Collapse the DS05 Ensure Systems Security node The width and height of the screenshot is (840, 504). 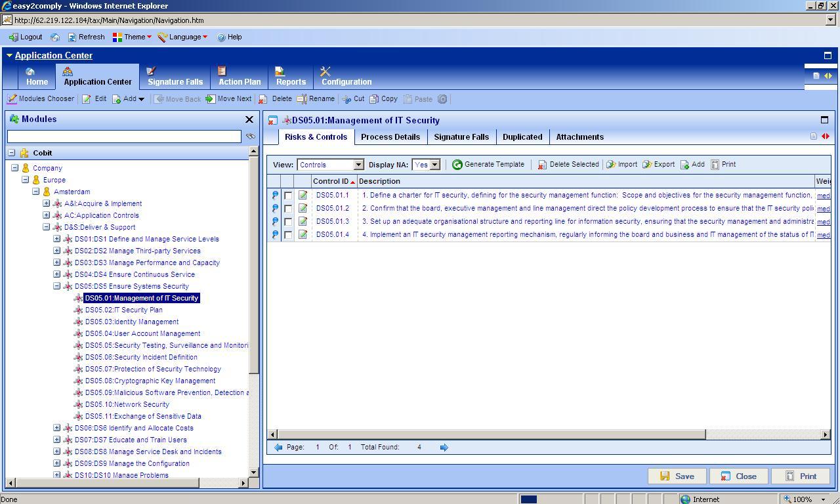click(x=57, y=286)
